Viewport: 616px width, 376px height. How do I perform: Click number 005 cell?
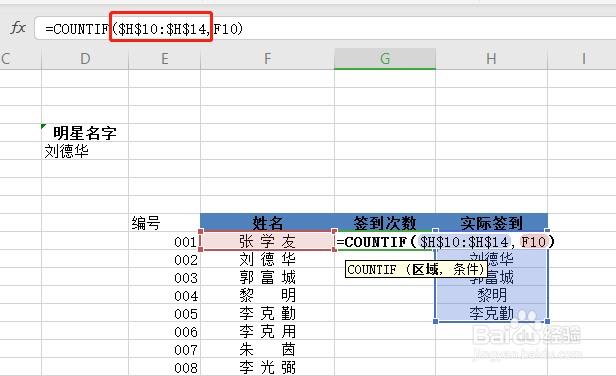point(165,314)
